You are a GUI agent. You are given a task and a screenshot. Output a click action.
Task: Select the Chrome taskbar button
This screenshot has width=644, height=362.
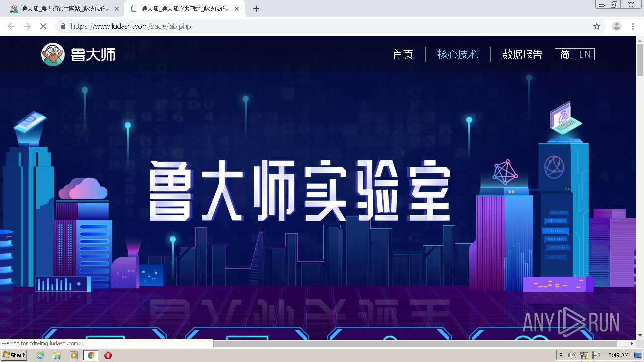pos(91,355)
